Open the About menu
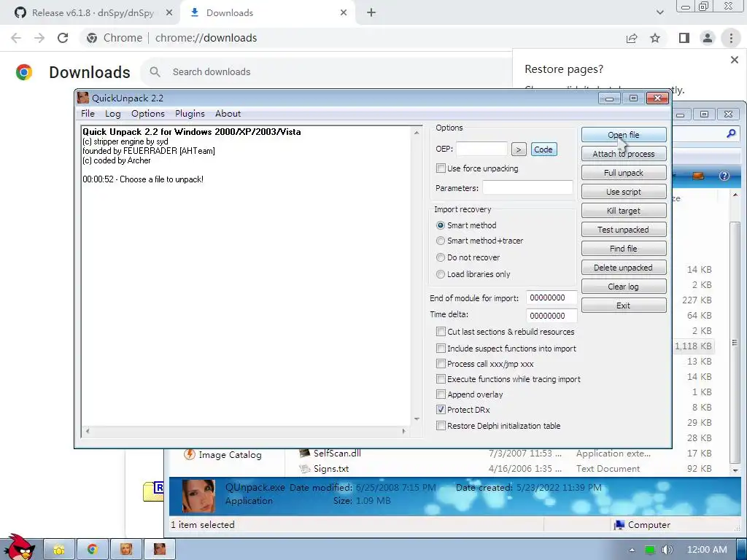This screenshot has height=560, width=747. point(228,113)
